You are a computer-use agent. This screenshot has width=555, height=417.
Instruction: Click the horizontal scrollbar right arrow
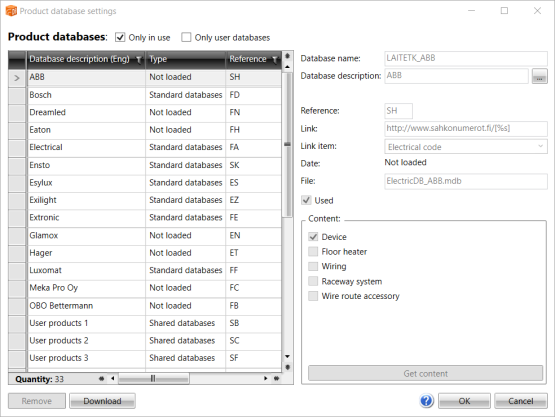(x=265, y=378)
